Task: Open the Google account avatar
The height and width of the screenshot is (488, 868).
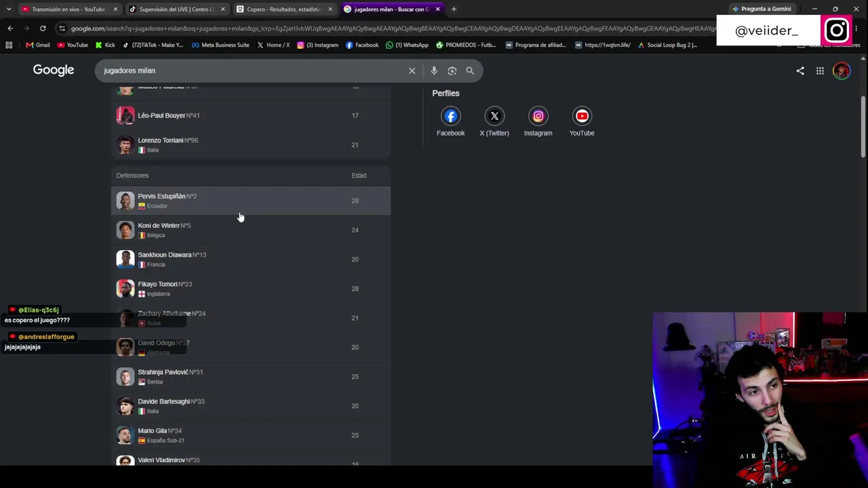Action: pyautogui.click(x=842, y=70)
